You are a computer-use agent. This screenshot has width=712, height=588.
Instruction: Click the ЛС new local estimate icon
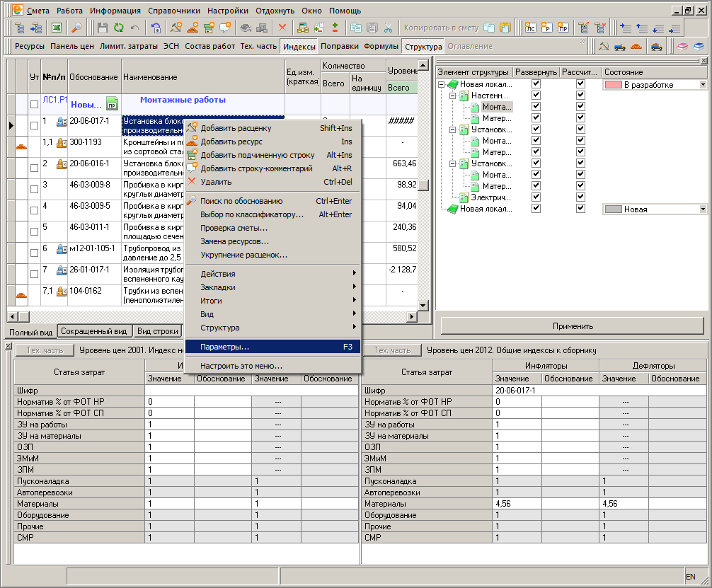530,28
